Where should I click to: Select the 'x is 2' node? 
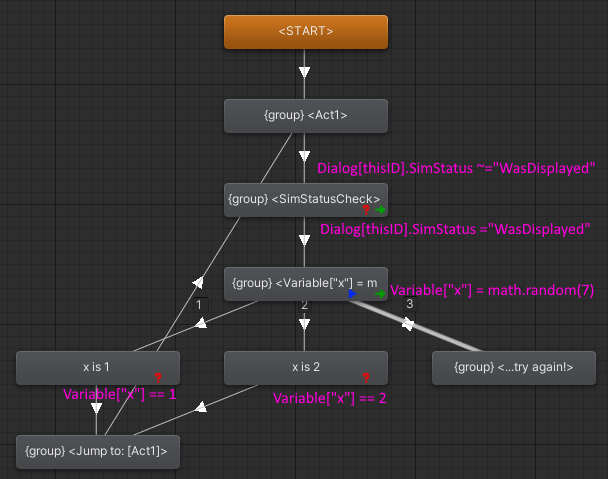pos(306,368)
